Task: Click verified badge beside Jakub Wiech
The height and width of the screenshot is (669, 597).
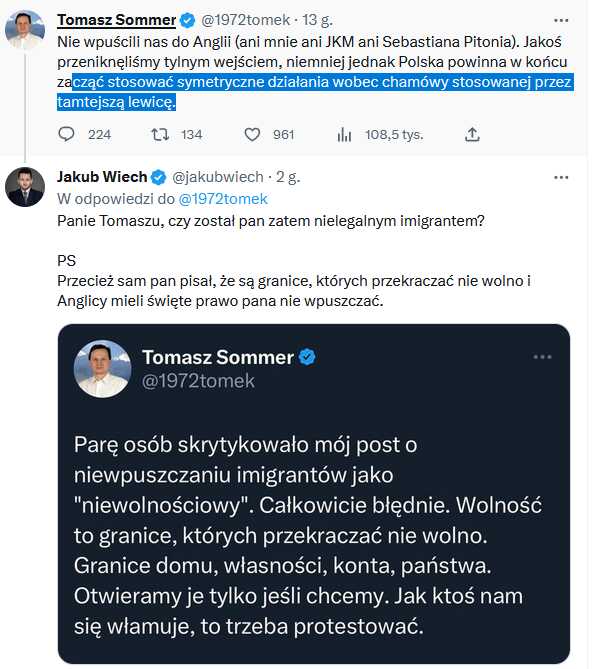Action: (x=158, y=177)
